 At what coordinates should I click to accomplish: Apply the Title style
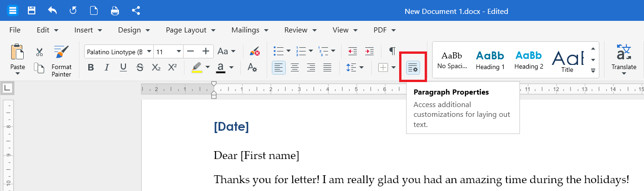click(x=567, y=60)
